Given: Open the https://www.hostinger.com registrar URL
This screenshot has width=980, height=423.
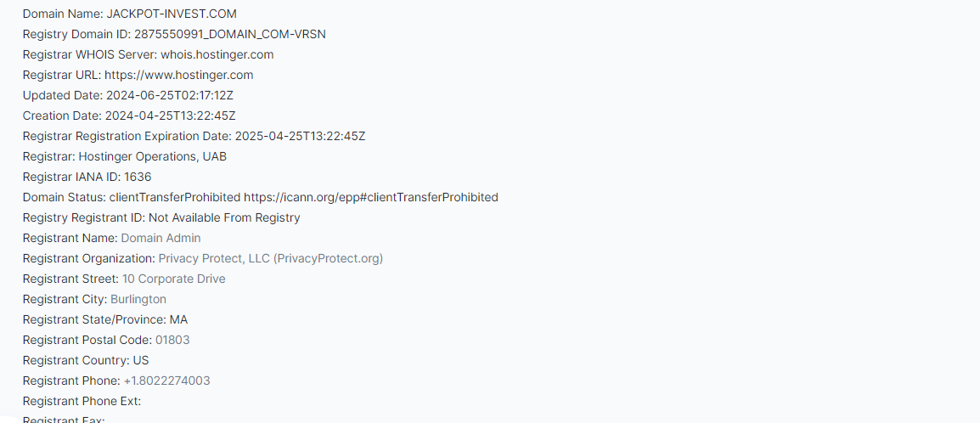Looking at the screenshot, I should coord(178,75).
